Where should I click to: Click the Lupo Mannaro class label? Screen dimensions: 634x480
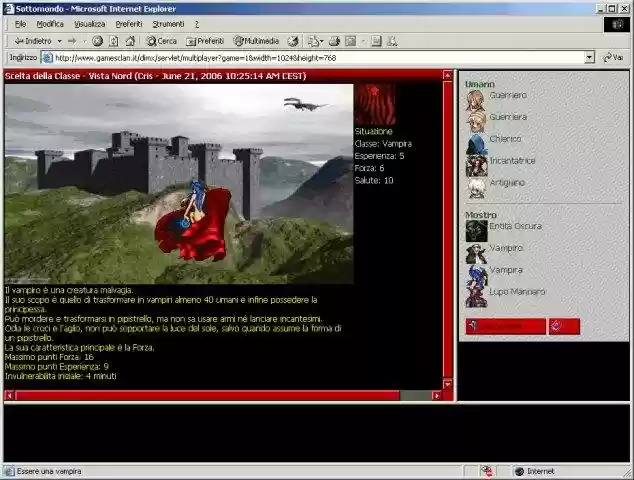coord(517,292)
